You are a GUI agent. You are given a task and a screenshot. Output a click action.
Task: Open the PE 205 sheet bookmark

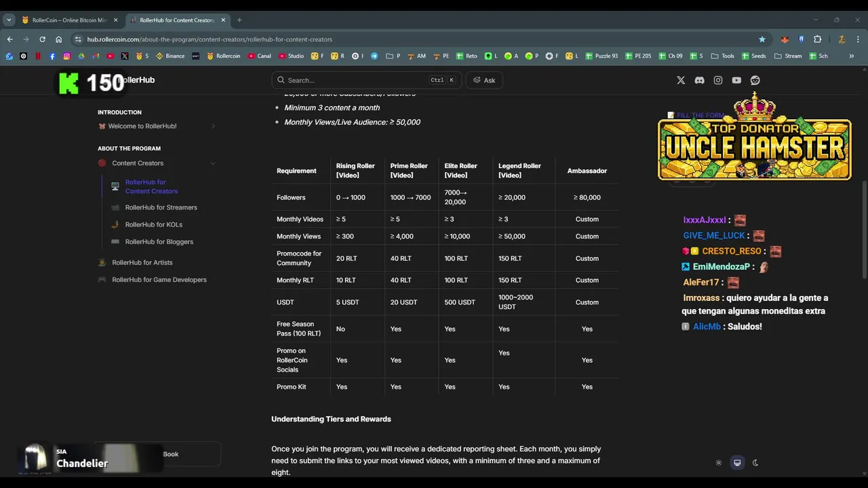pos(638,56)
